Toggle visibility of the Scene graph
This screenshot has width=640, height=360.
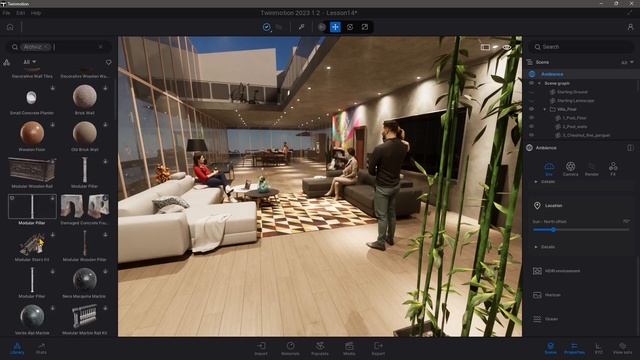click(x=531, y=83)
